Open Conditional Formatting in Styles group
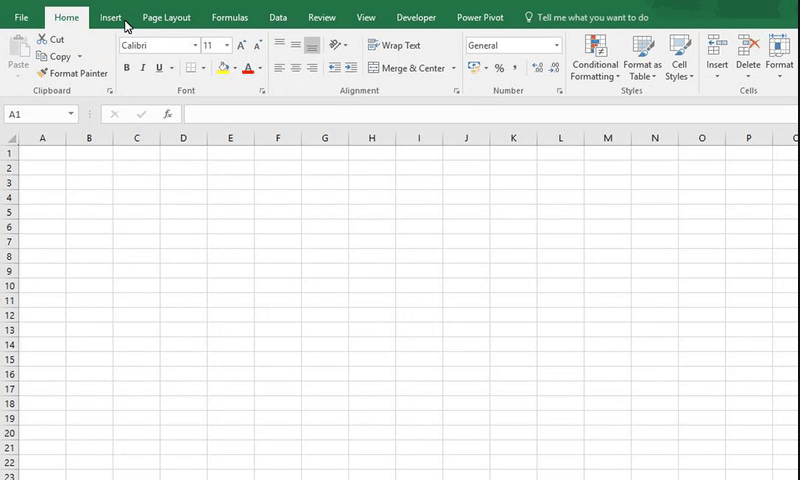Screen dimensions: 800x480 click(595, 58)
